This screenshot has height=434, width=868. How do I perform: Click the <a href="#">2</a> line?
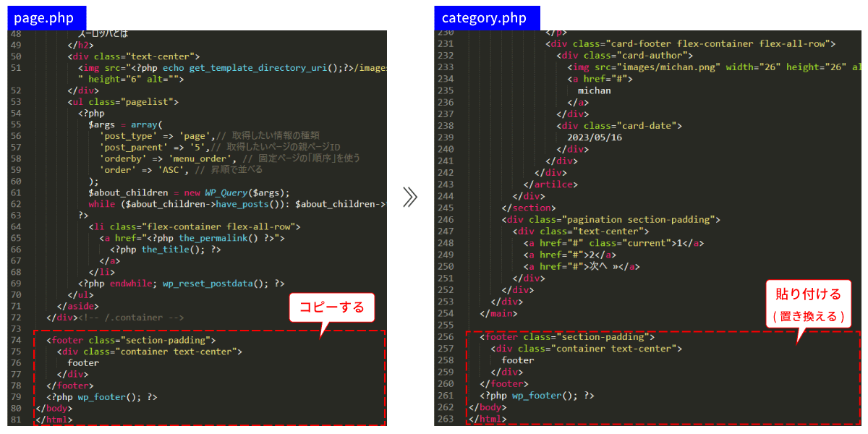point(571,254)
